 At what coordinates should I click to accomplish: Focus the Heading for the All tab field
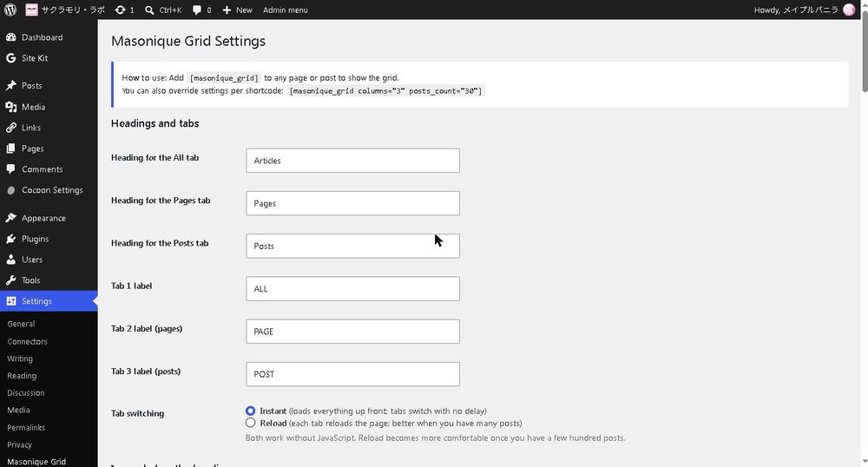pyautogui.click(x=352, y=161)
